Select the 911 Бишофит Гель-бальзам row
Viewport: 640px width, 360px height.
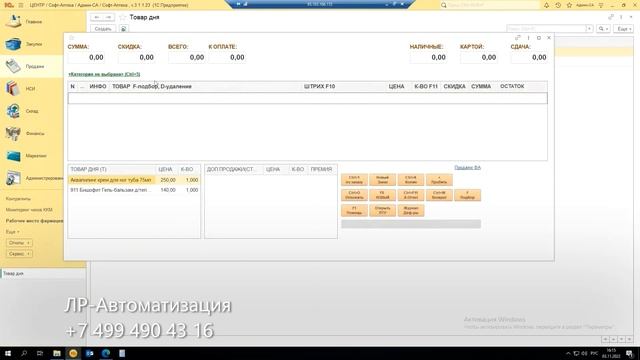[133, 190]
